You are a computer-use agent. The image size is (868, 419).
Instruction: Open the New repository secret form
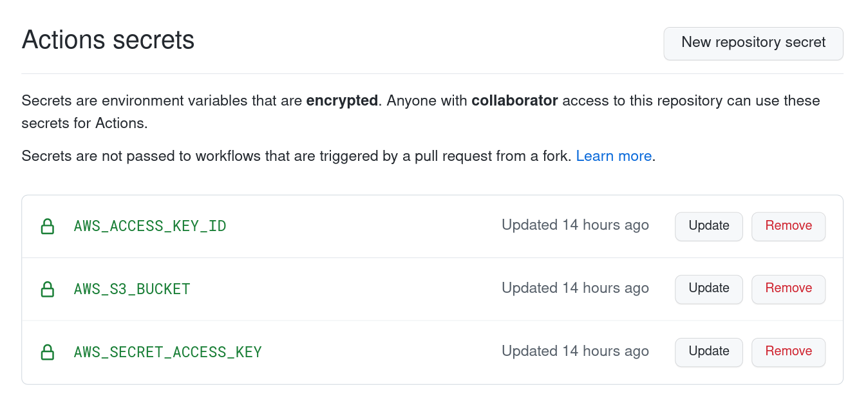point(753,42)
